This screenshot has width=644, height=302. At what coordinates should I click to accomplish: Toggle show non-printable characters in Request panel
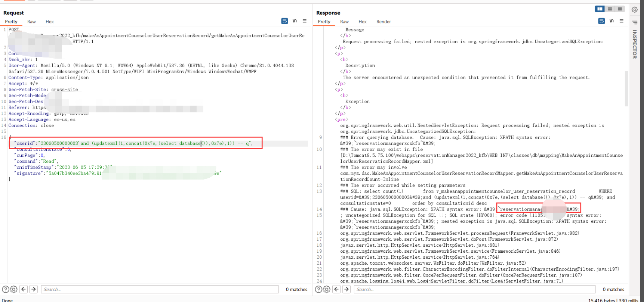(x=295, y=21)
